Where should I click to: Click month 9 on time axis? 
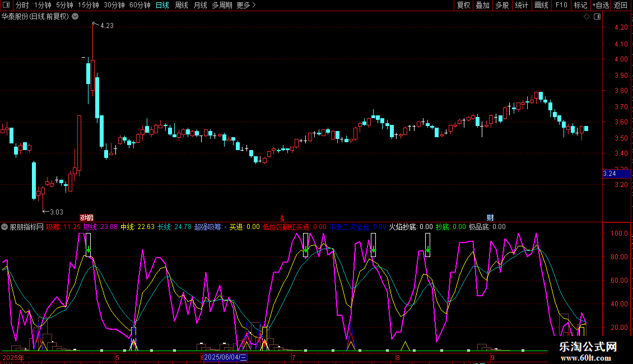(x=492, y=357)
